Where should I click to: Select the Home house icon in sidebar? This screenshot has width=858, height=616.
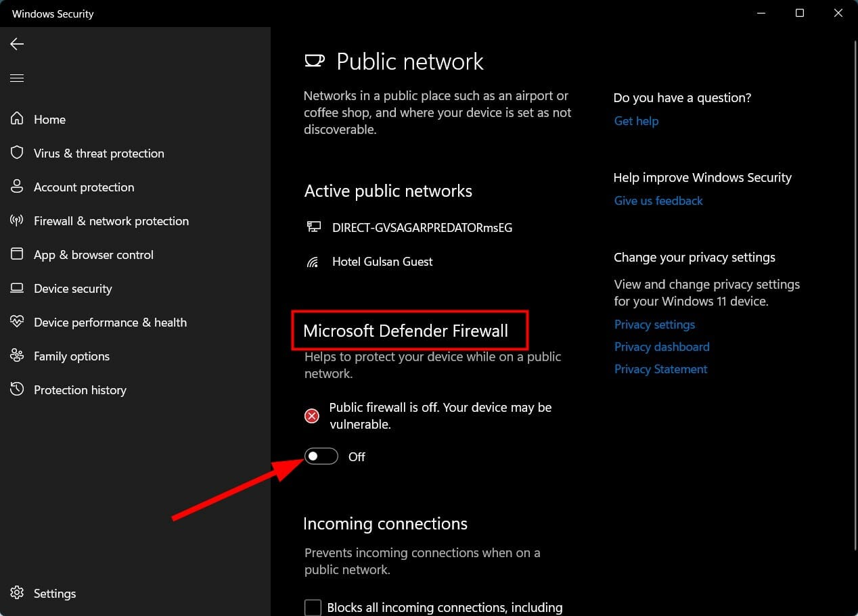tap(17, 119)
